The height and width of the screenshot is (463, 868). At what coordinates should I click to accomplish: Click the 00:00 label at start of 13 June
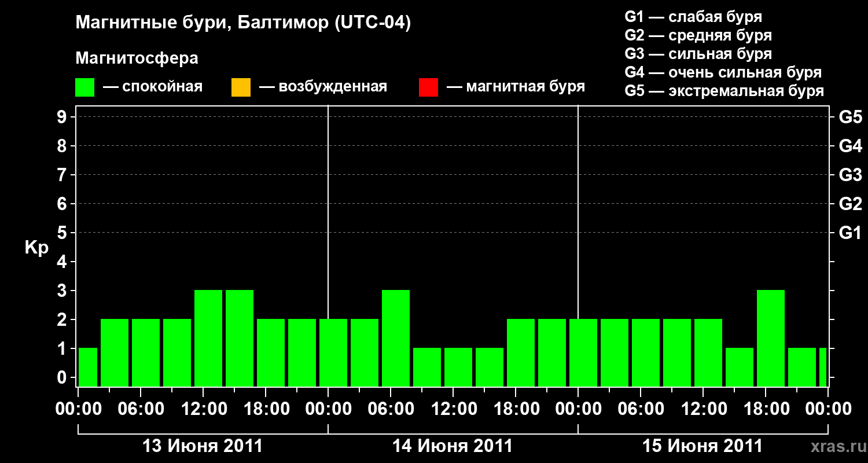79,409
